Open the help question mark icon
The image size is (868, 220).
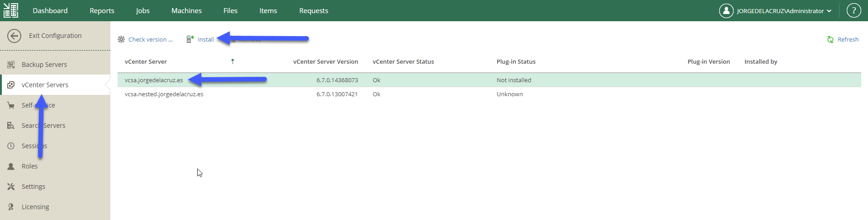[x=854, y=11]
